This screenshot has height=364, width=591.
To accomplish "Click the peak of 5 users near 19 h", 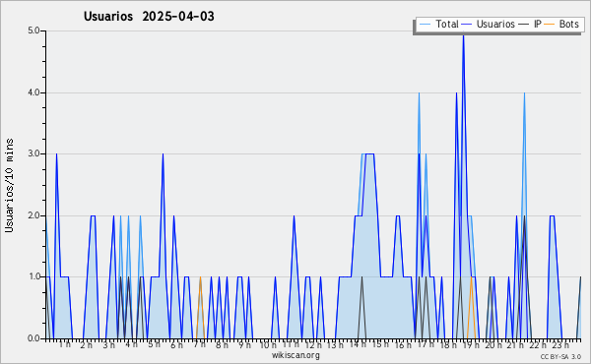I will point(463,34).
